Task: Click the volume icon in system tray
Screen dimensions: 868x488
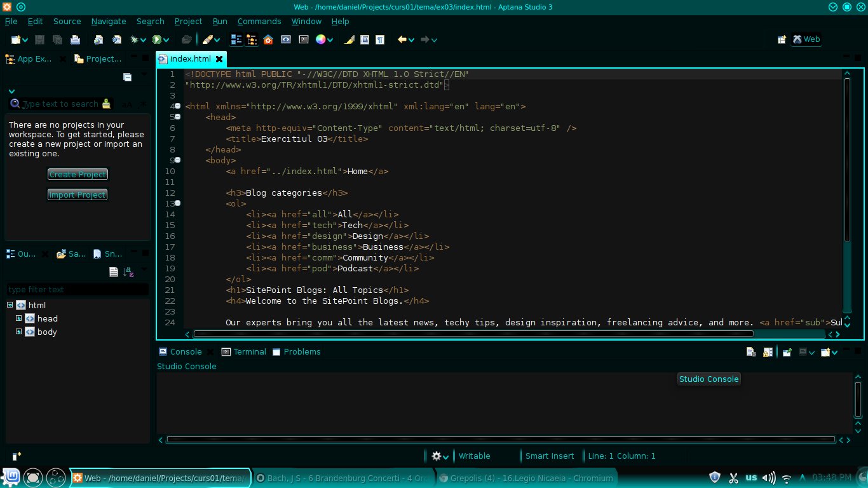Action: tap(768, 478)
